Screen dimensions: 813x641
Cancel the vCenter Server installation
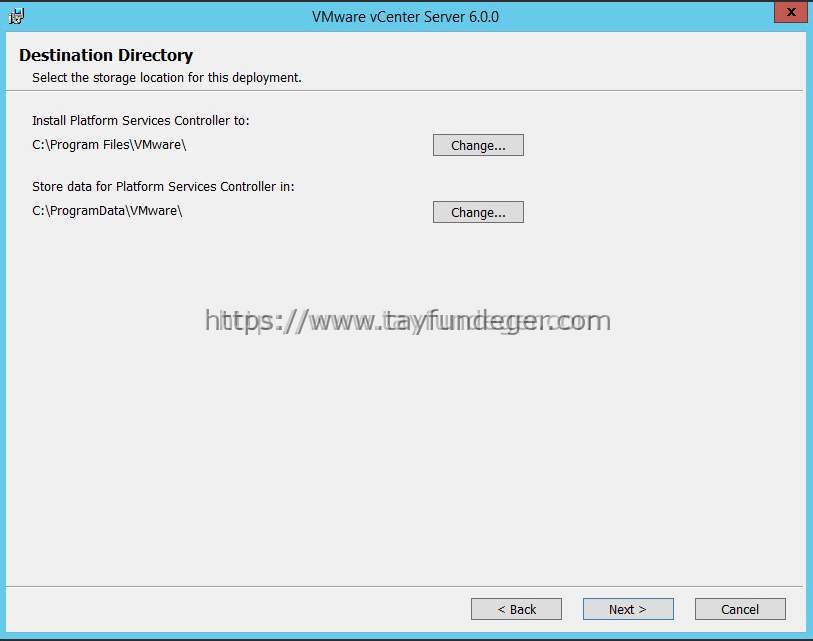click(740, 609)
